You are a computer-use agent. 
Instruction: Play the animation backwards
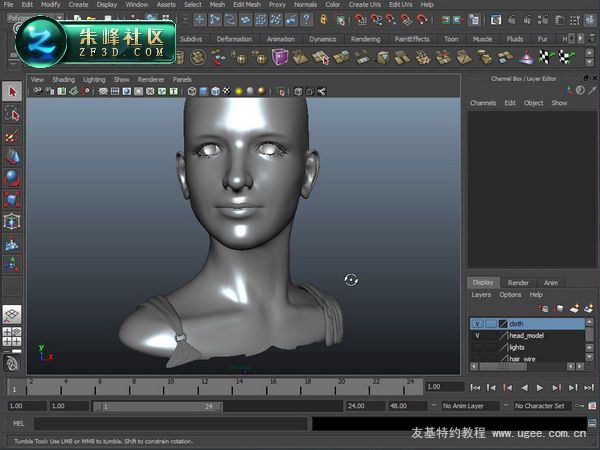[x=524, y=388]
